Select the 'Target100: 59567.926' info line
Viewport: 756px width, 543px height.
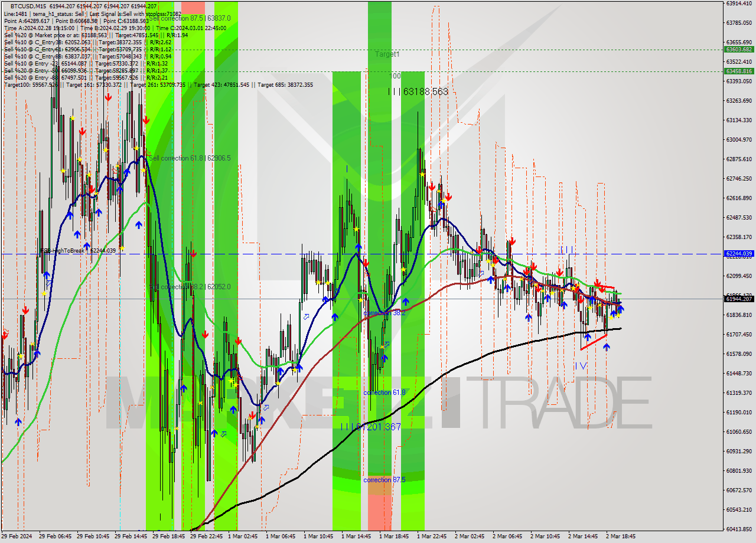(158, 84)
